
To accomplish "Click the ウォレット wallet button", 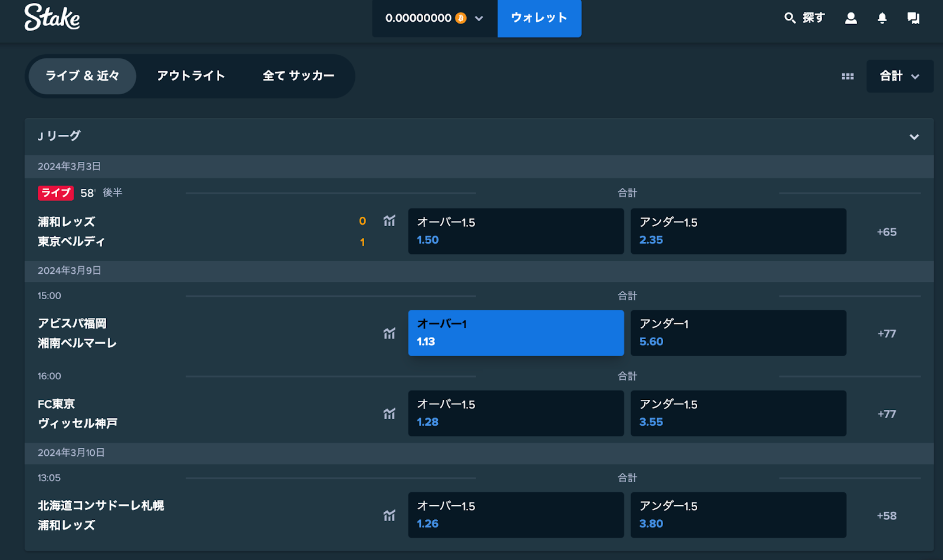I will (539, 18).
